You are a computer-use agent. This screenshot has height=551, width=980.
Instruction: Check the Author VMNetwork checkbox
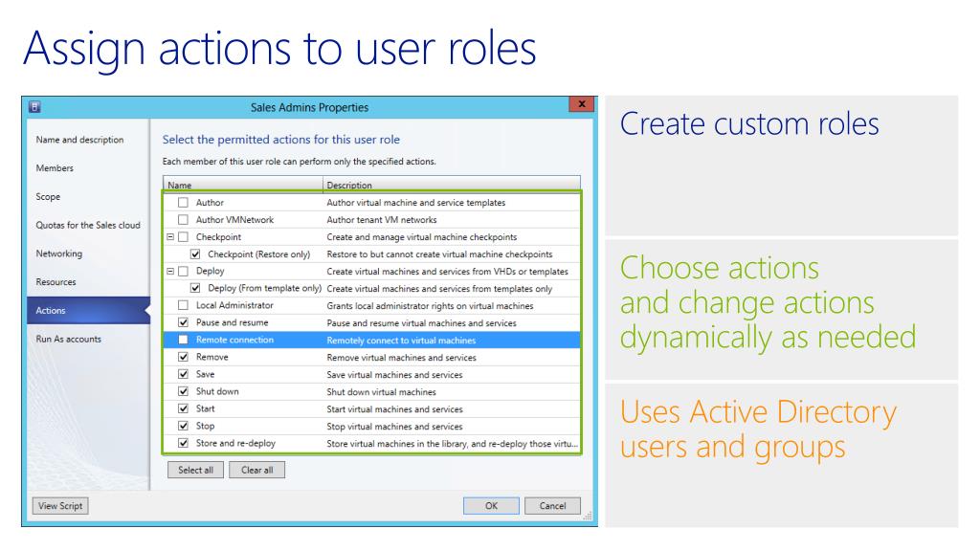click(x=183, y=220)
